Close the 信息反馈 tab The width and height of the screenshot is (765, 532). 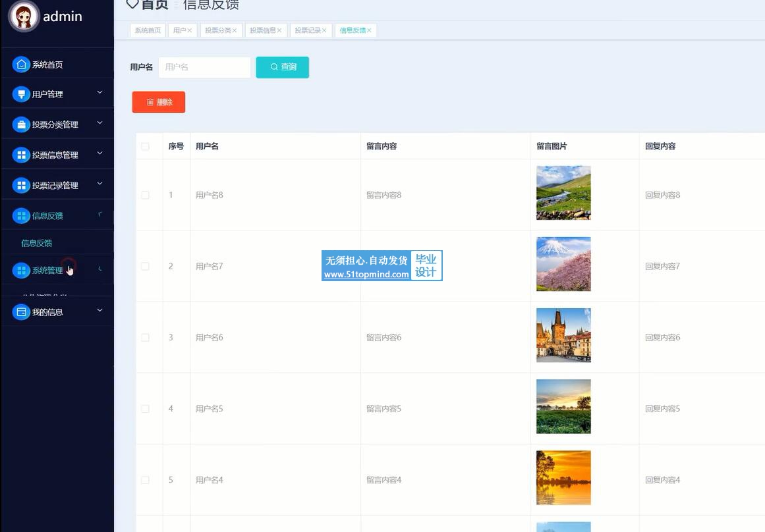370,30
